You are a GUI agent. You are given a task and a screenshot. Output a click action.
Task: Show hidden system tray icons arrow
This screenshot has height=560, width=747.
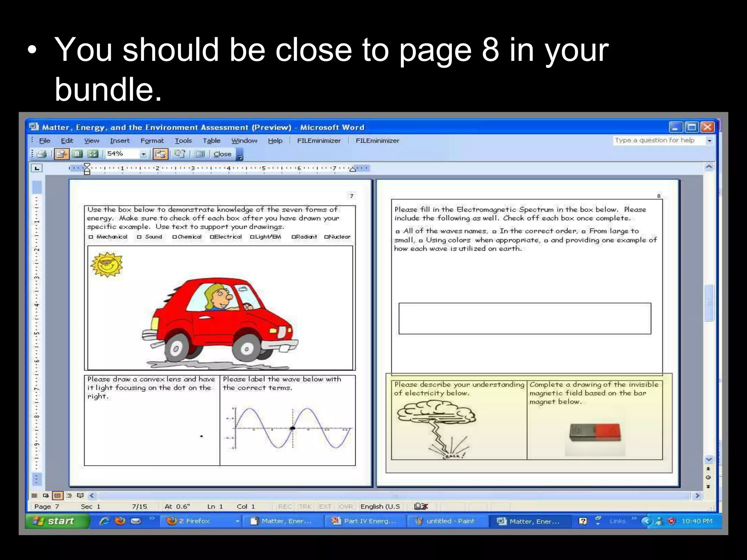click(647, 521)
